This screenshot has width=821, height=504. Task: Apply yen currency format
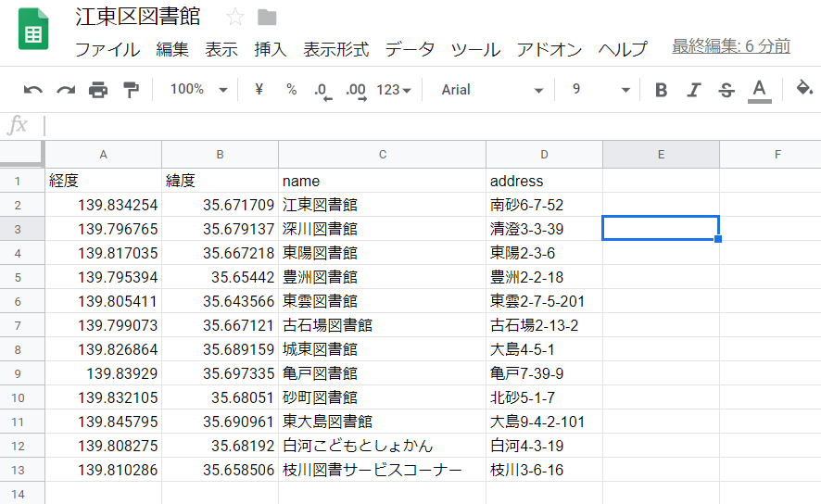pyautogui.click(x=259, y=90)
